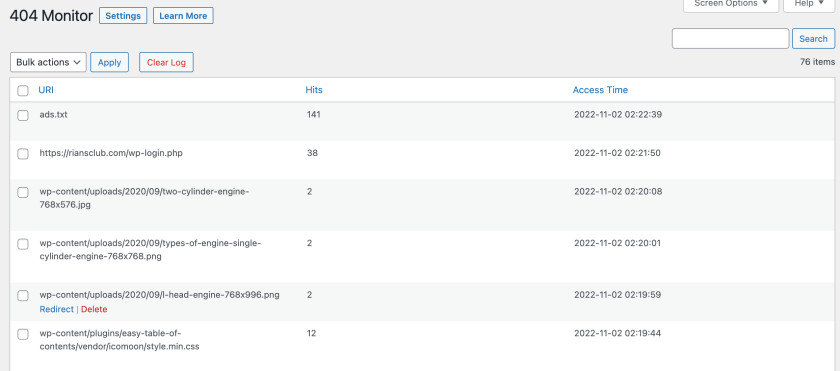
Task: Check the wp-login.php row checkbox
Action: click(23, 154)
